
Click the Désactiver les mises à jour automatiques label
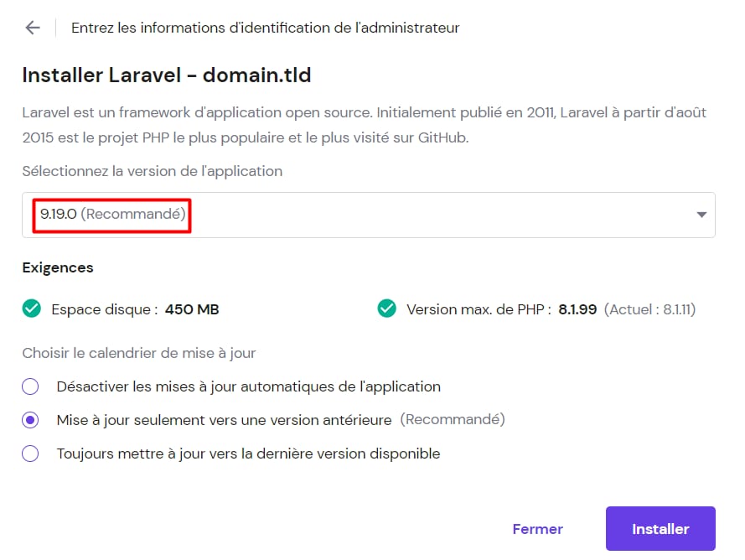click(x=249, y=386)
